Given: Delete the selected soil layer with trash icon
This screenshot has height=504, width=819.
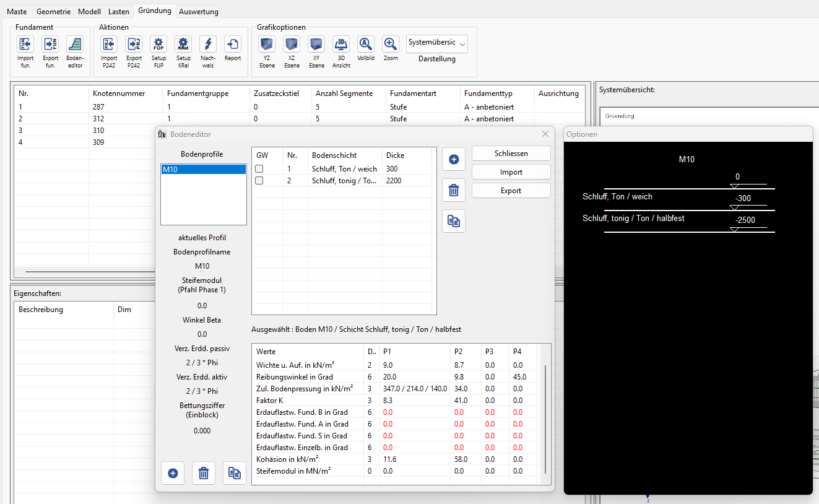Looking at the screenshot, I should [x=453, y=190].
